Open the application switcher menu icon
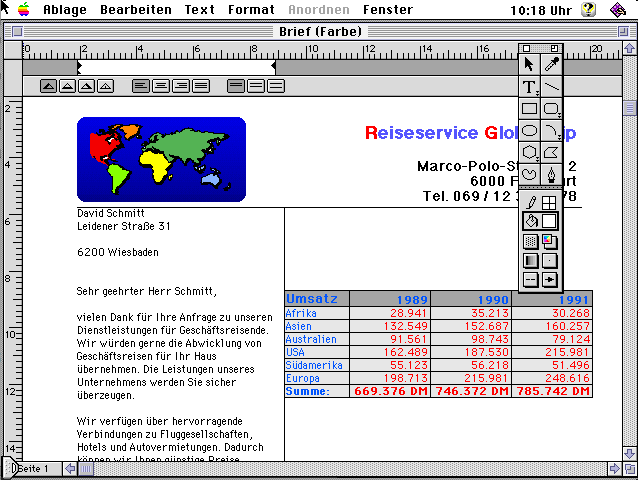 pyautogui.click(x=618, y=9)
